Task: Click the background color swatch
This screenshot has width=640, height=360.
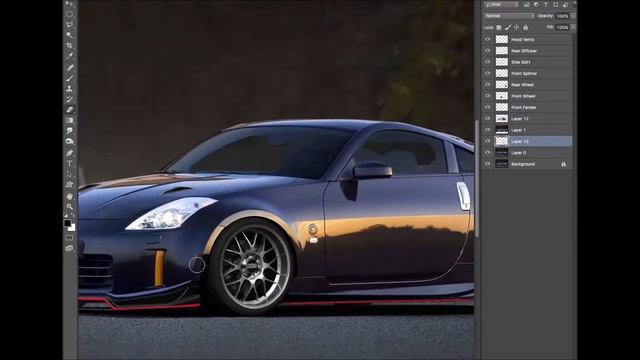Action: 72,228
